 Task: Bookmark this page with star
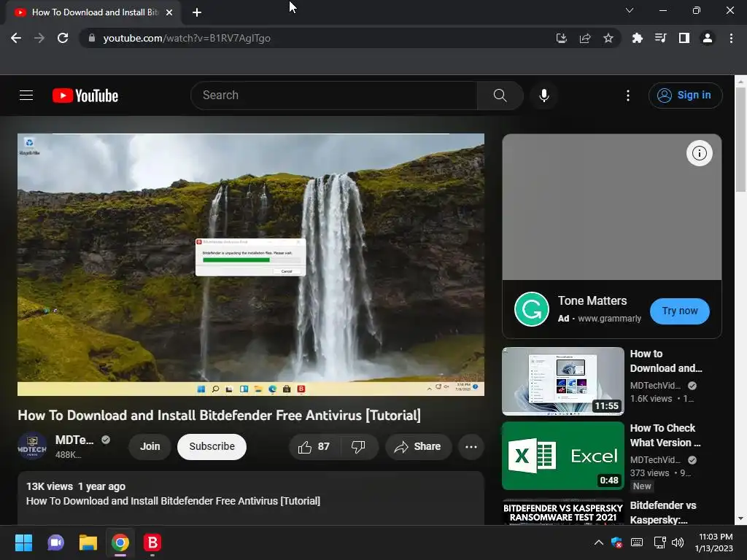coord(608,38)
